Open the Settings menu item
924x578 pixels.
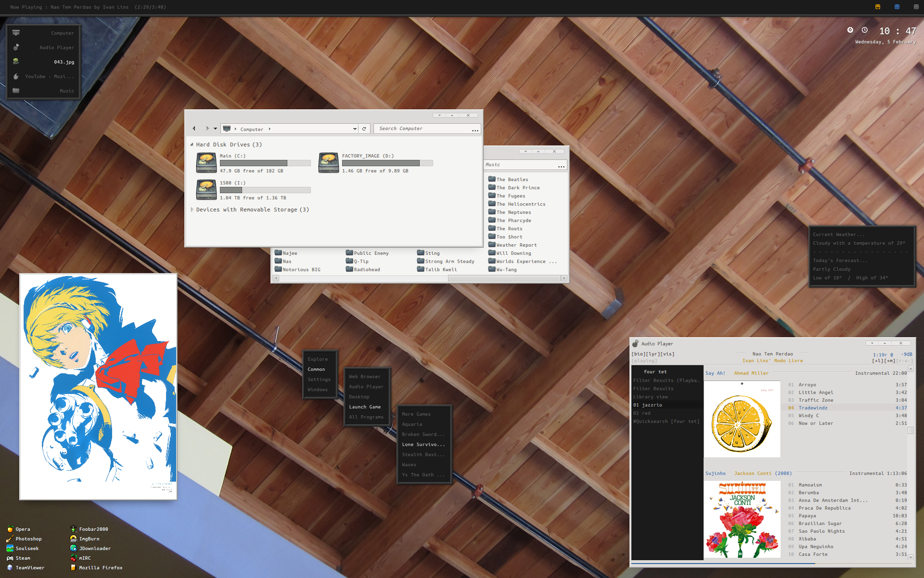[x=320, y=380]
